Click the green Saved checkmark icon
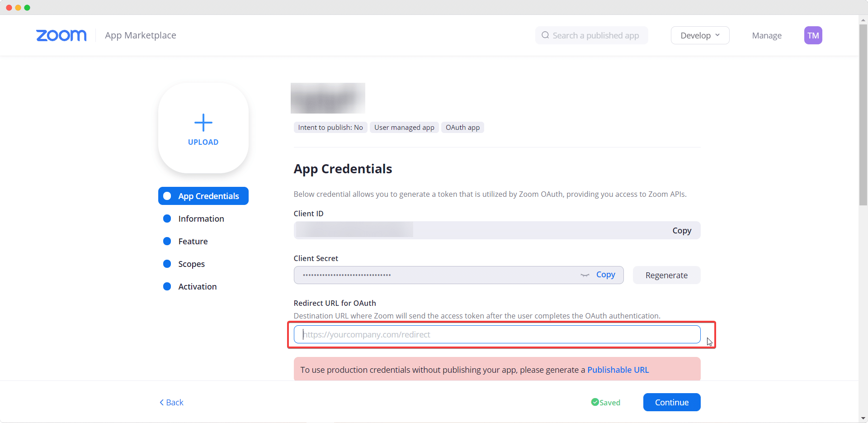 tap(595, 402)
